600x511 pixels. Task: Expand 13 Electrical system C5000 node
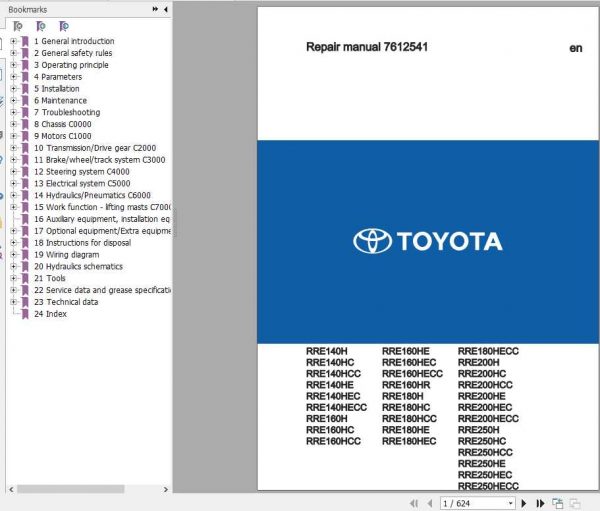tap(13, 183)
